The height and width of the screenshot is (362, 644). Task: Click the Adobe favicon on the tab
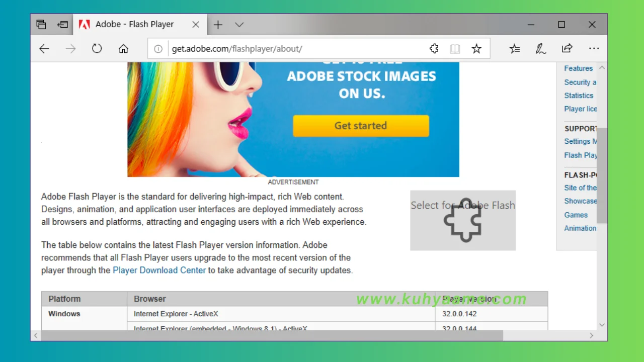(85, 25)
